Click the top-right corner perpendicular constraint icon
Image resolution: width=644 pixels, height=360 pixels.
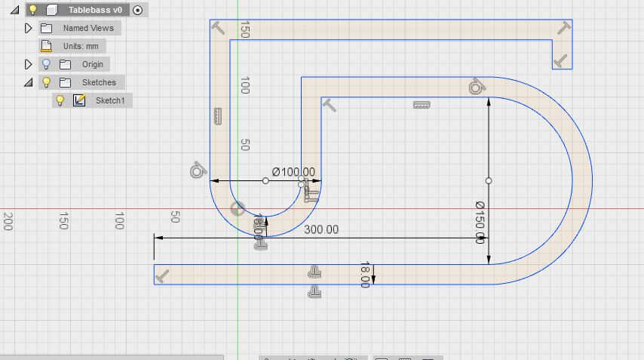click(564, 28)
